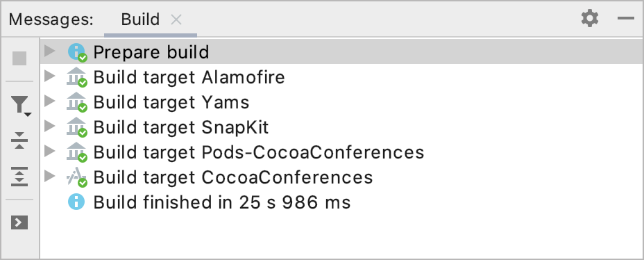Expand all build messages icon
Screen dimensions: 644x260
pos(19,176)
